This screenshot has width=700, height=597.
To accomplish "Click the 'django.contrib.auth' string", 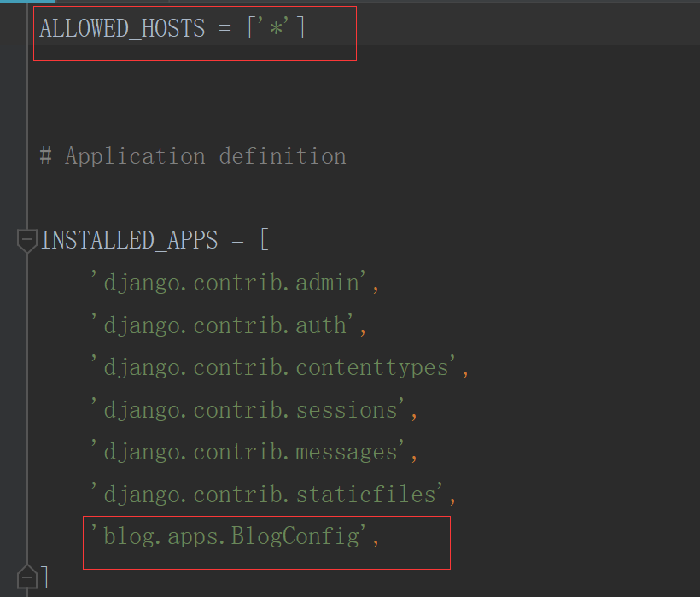I will coord(223,325).
